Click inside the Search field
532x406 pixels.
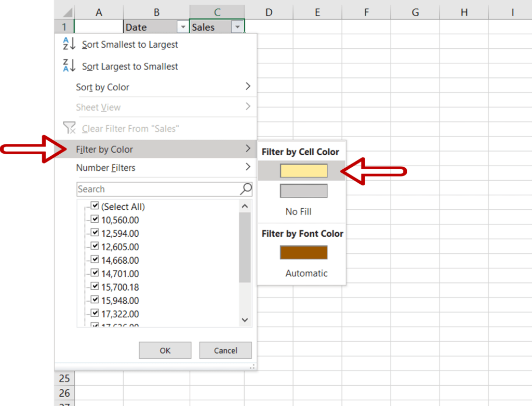point(156,189)
